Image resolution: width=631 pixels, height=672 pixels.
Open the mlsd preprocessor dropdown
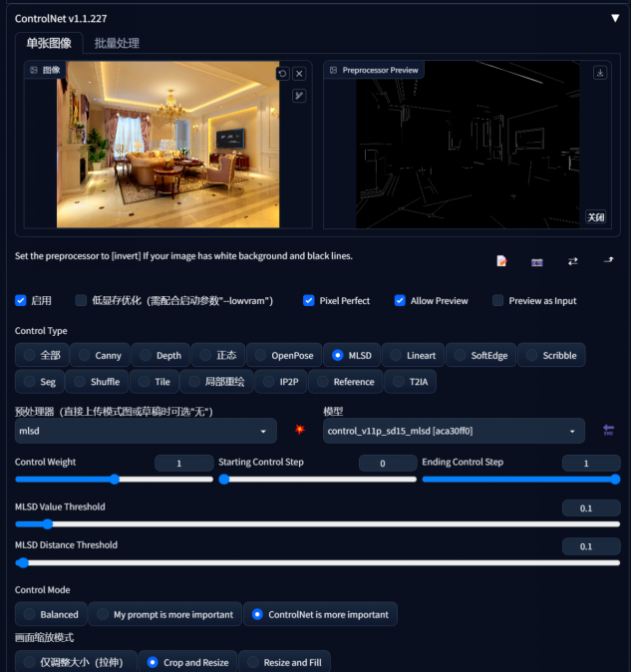point(146,431)
